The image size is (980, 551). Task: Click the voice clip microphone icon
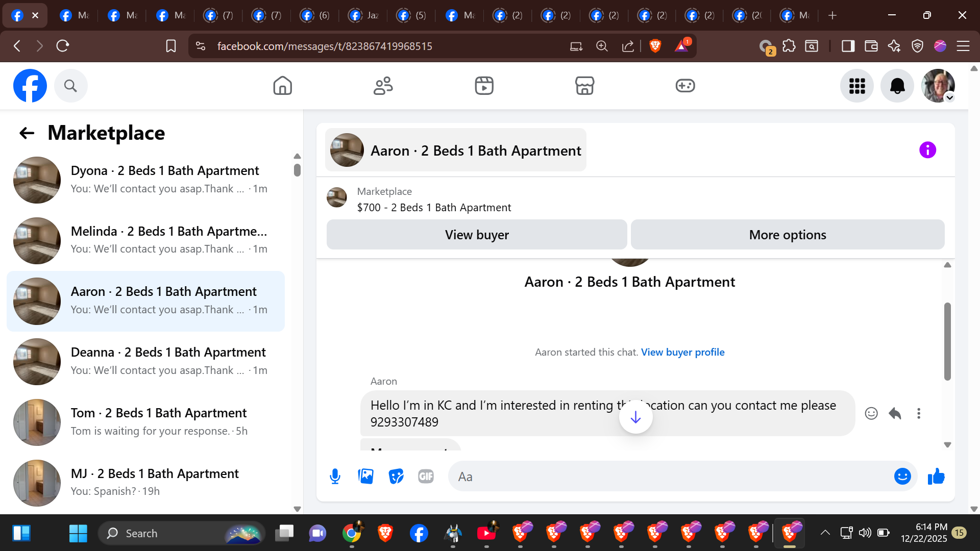pyautogui.click(x=335, y=477)
